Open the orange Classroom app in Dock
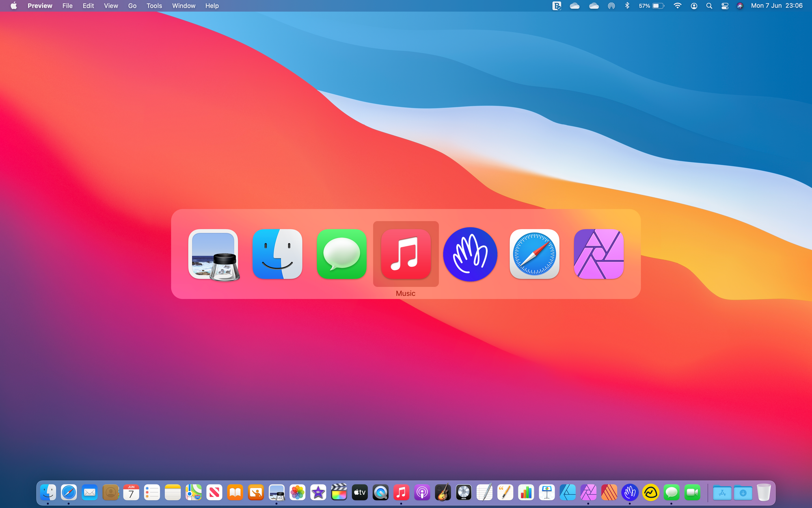The image size is (812, 508). (256, 493)
